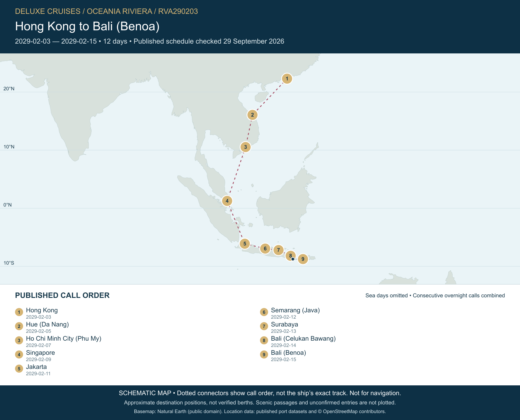Select map marker 6 at Semarang

(x=265, y=249)
